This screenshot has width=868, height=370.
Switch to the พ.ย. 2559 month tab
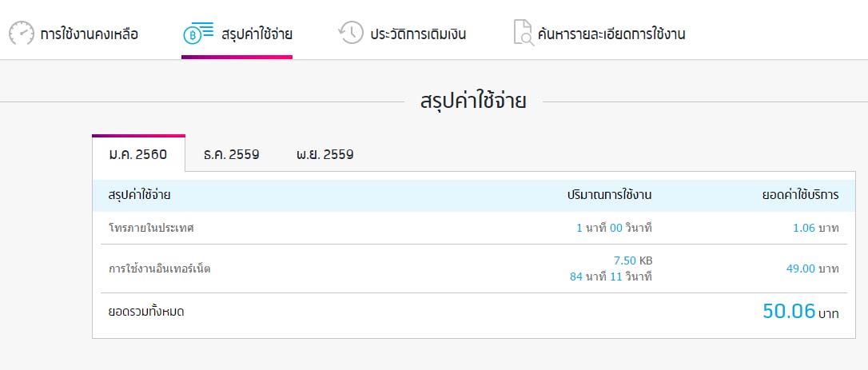point(325,154)
